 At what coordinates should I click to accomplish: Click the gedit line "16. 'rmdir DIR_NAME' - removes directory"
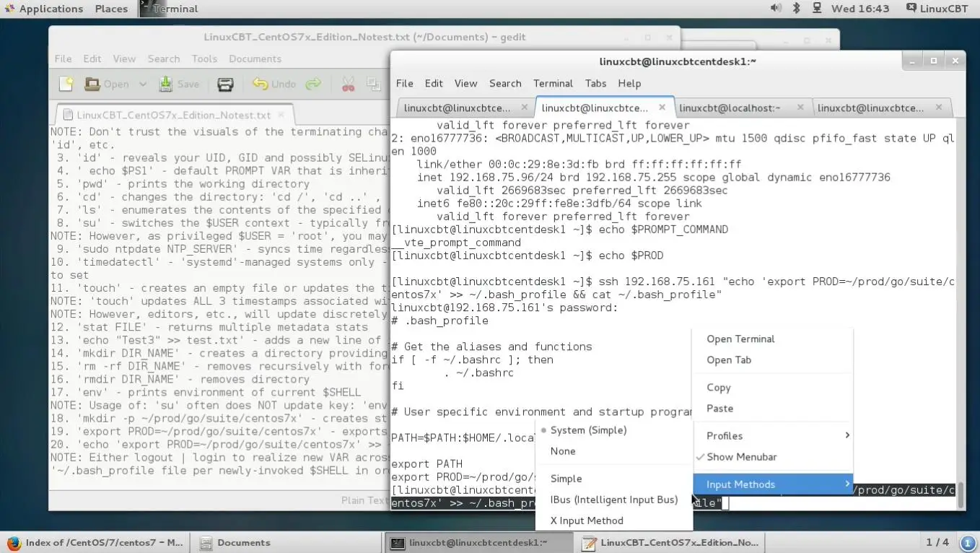[x=180, y=379]
